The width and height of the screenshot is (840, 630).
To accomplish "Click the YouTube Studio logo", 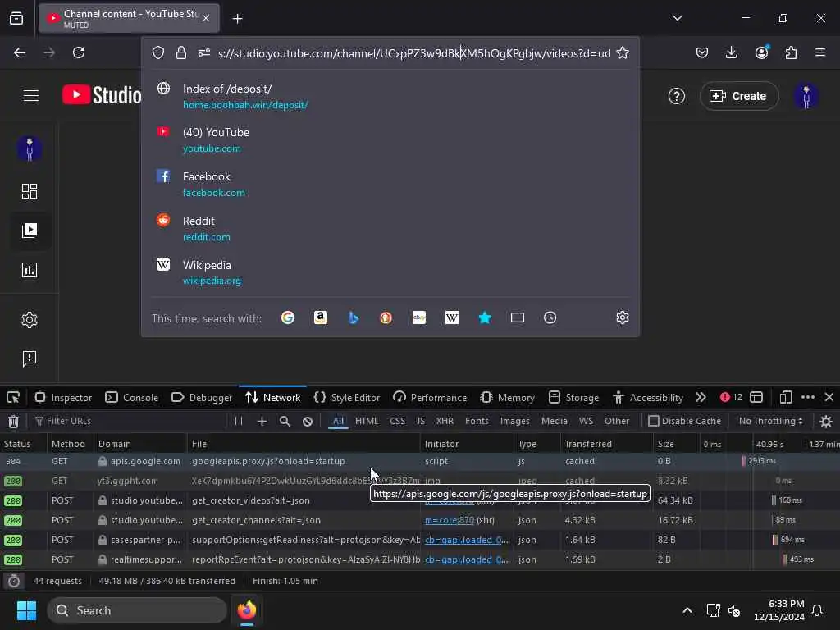I will (101, 95).
